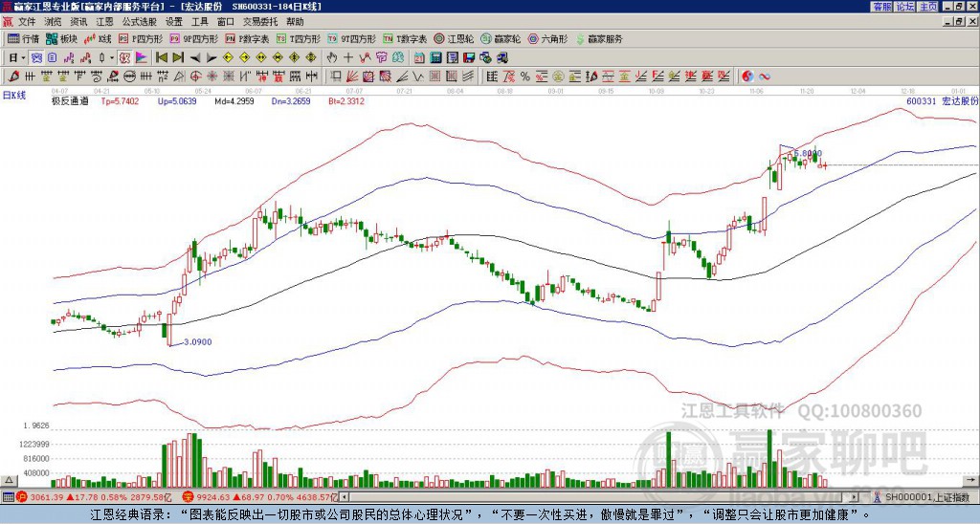Viewport: 980px width, 524px height.
Task: Select the circle target angle tool
Action: 195,76
